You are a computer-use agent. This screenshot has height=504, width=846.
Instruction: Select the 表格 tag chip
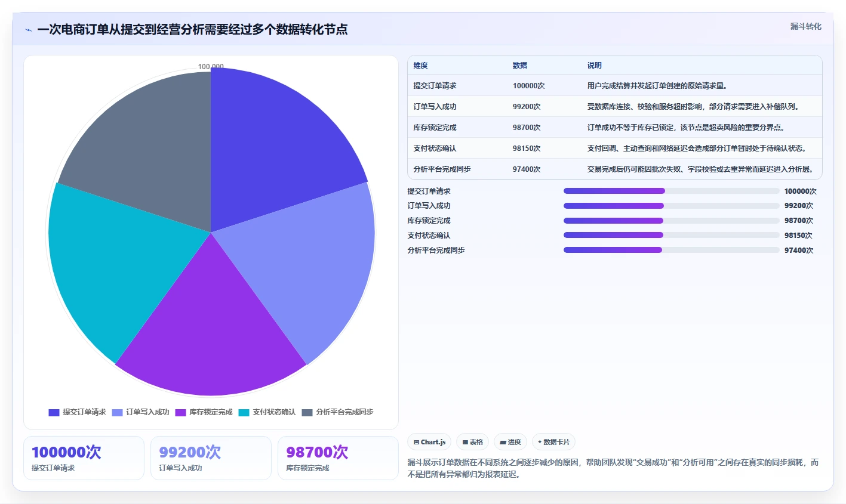(x=472, y=442)
